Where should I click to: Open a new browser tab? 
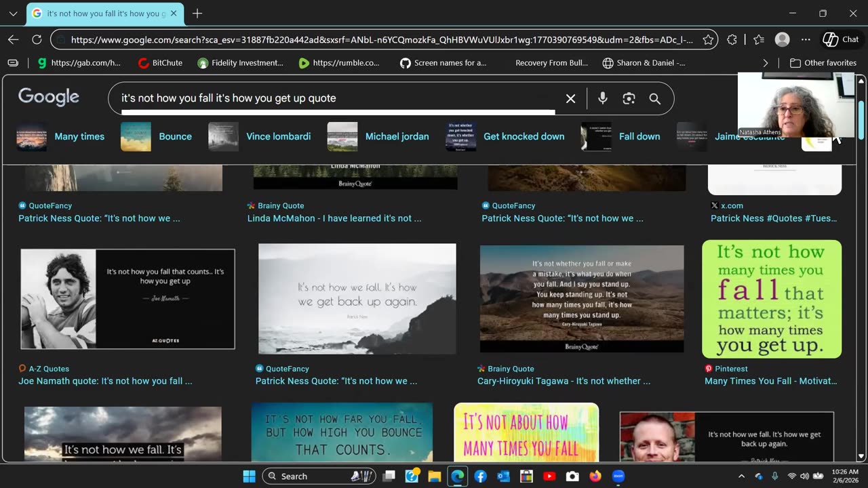pyautogui.click(x=197, y=14)
